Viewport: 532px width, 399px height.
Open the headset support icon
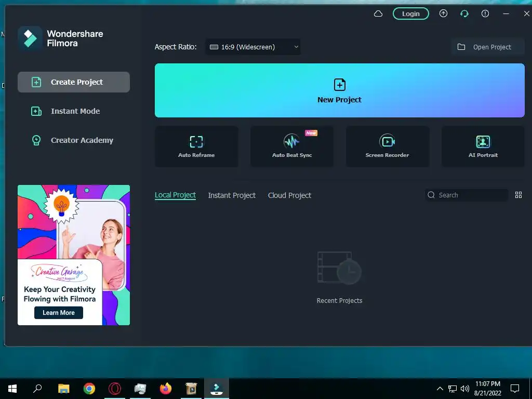[464, 14]
